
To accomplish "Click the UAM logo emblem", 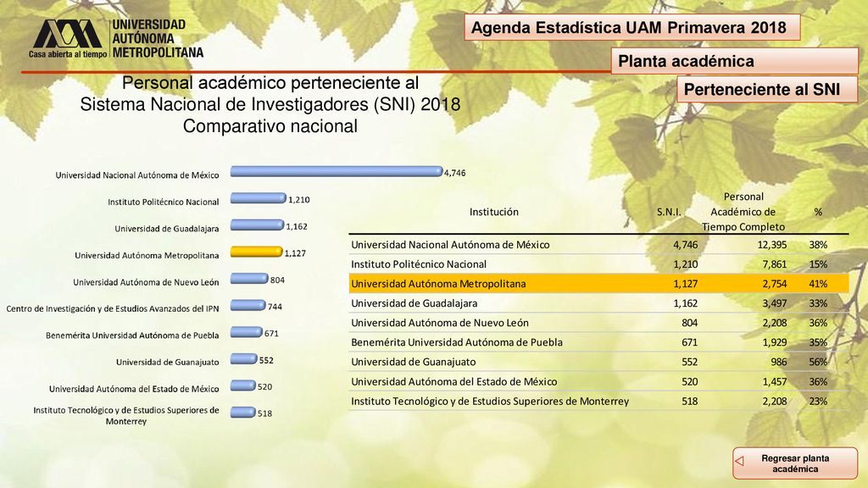I will (x=68, y=34).
